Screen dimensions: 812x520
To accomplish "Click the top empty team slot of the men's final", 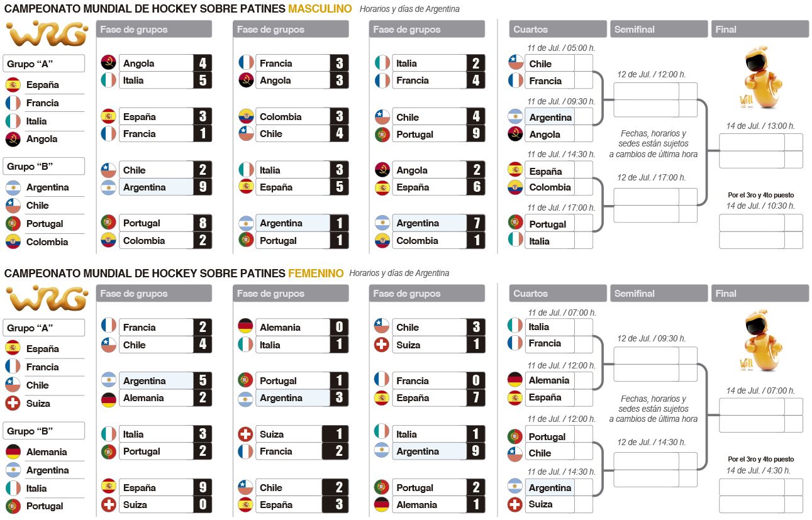I will [x=752, y=142].
